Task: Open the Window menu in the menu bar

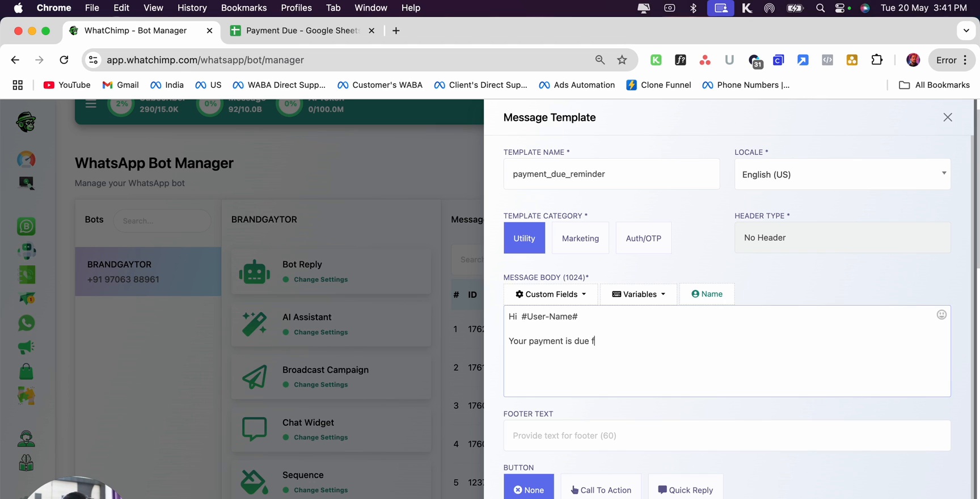Action: click(x=370, y=8)
